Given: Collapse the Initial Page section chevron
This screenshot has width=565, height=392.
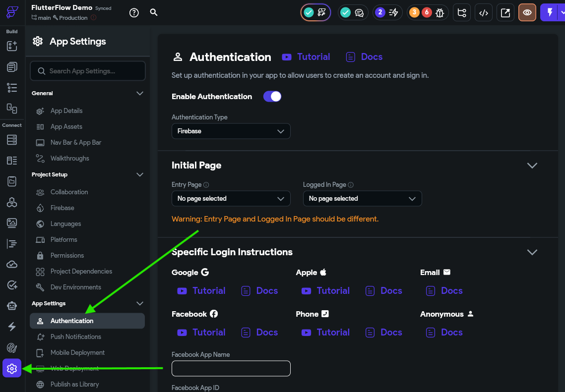Looking at the screenshot, I should tap(532, 165).
